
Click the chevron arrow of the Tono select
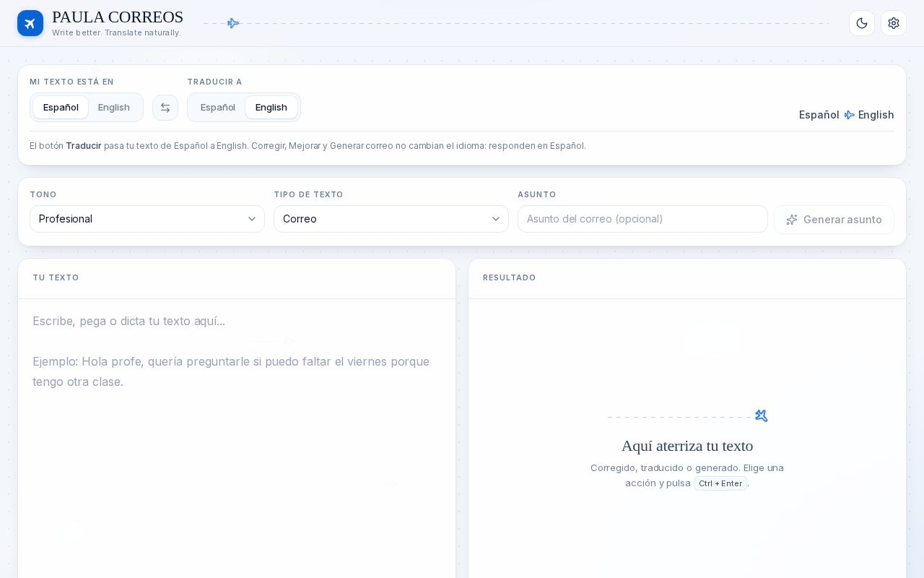pyautogui.click(x=252, y=219)
